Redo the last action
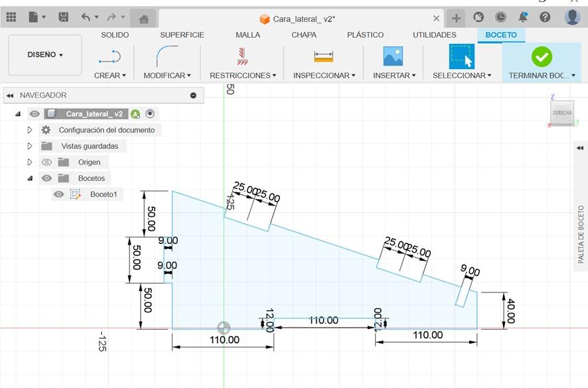This screenshot has width=588, height=388. tap(111, 17)
